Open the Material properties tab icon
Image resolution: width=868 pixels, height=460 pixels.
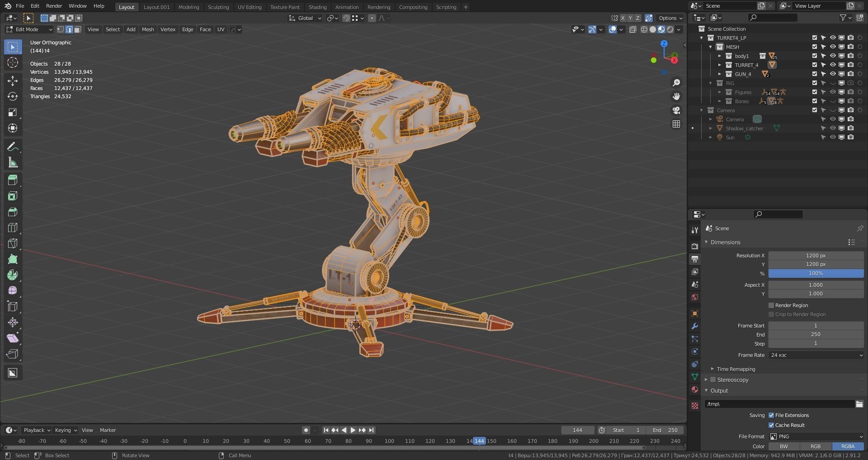point(695,389)
